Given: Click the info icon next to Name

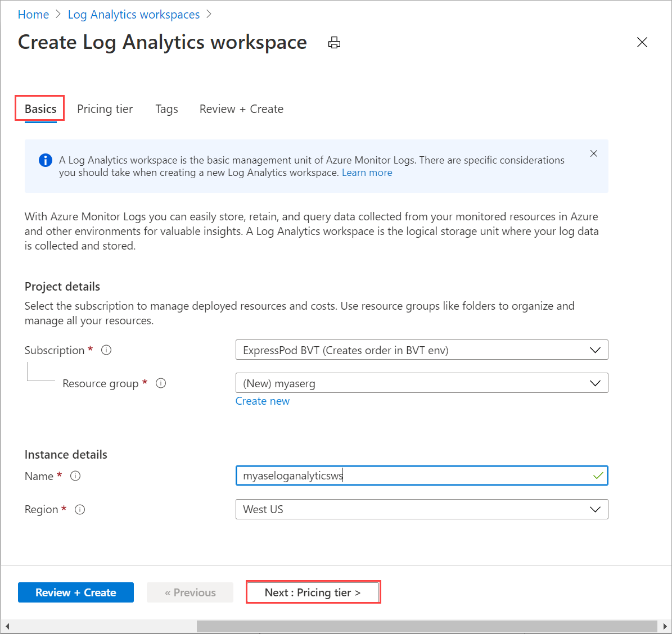Looking at the screenshot, I should coord(75,475).
